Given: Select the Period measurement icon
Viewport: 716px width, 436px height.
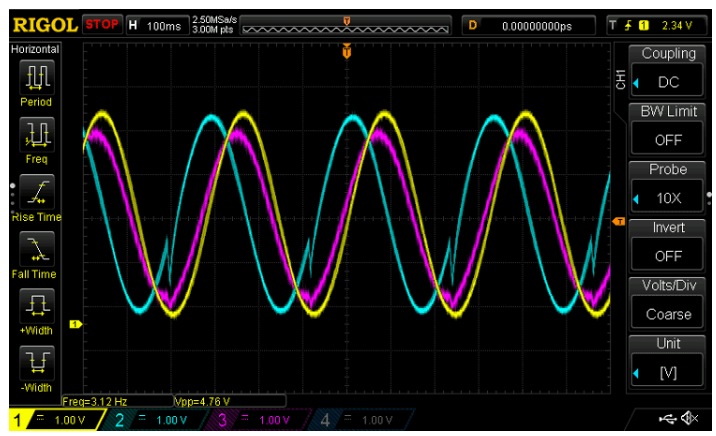Looking at the screenshot, I should 37,77.
